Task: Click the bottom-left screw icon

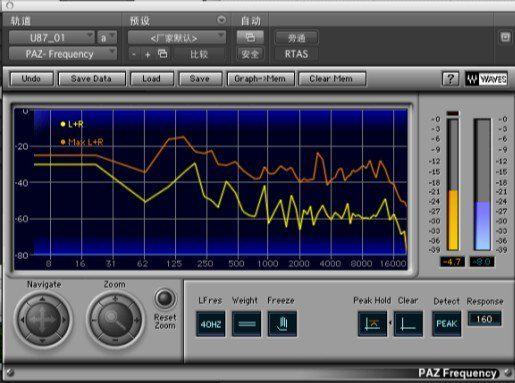Action: [9, 372]
